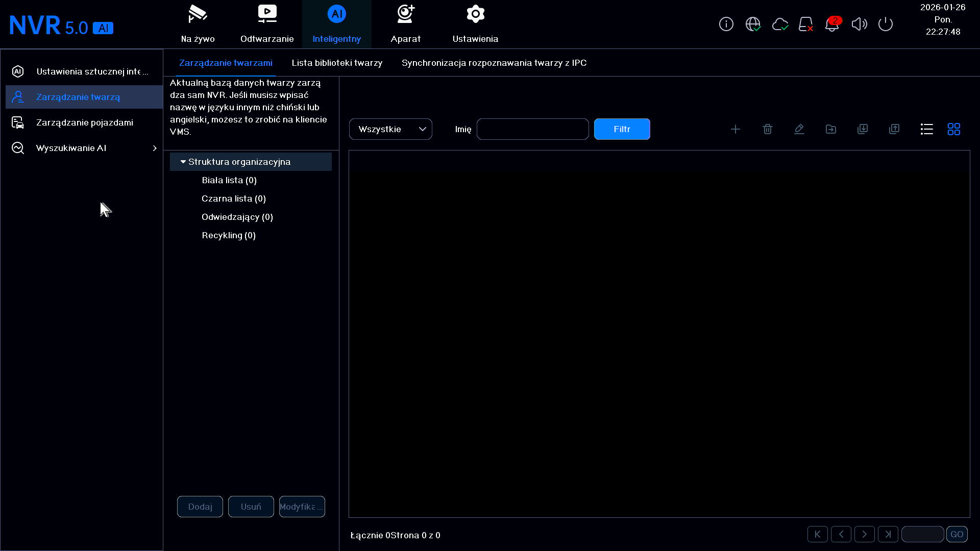Collapse Struktura organizacyjna tree node

click(183, 162)
